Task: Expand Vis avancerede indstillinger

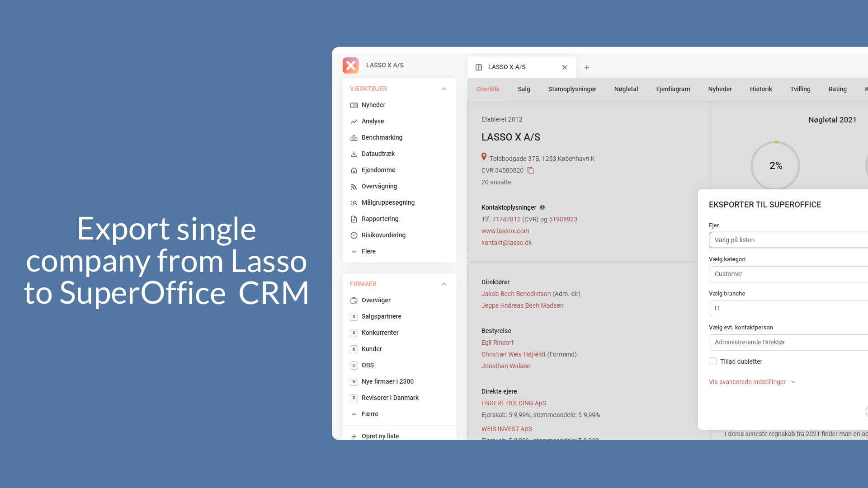Action: click(x=752, y=382)
